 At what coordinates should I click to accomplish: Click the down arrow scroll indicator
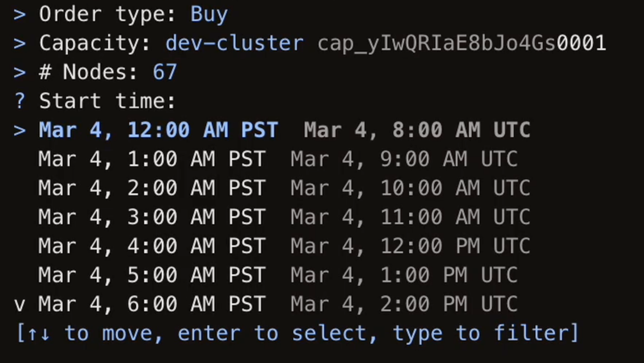coord(19,305)
